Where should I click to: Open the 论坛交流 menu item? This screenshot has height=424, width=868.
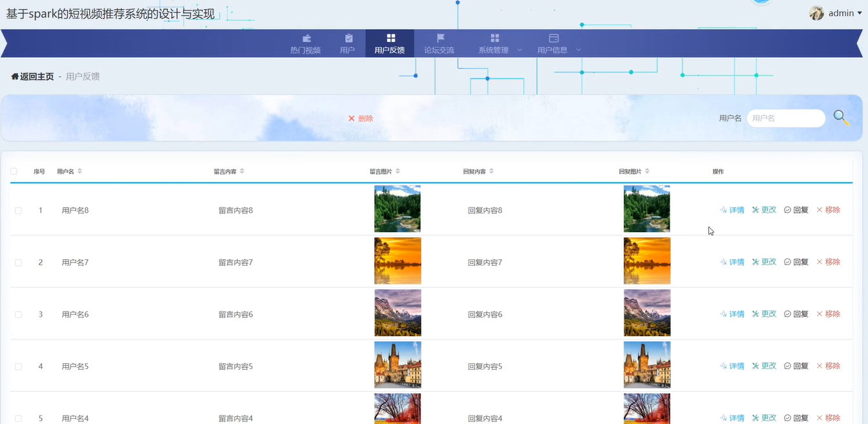(439, 43)
